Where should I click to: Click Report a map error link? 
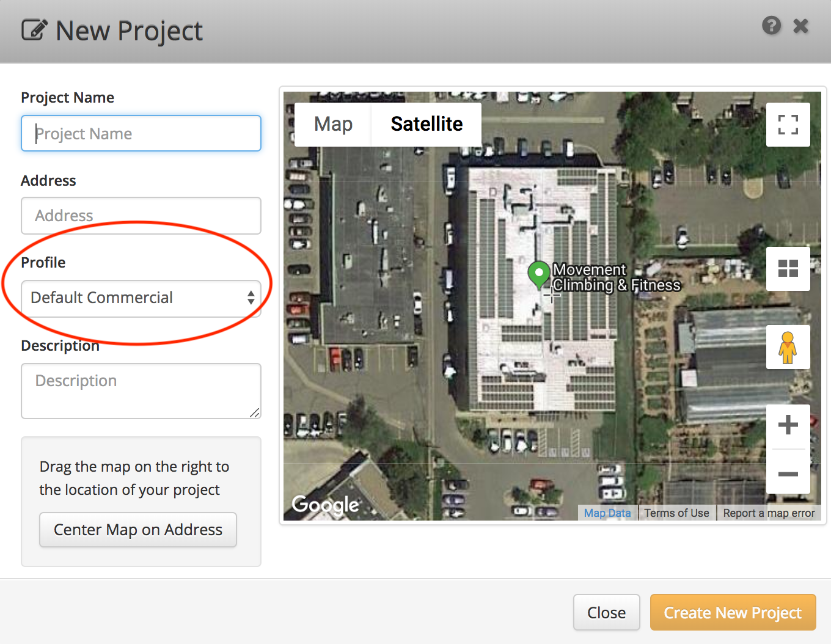[x=769, y=513]
